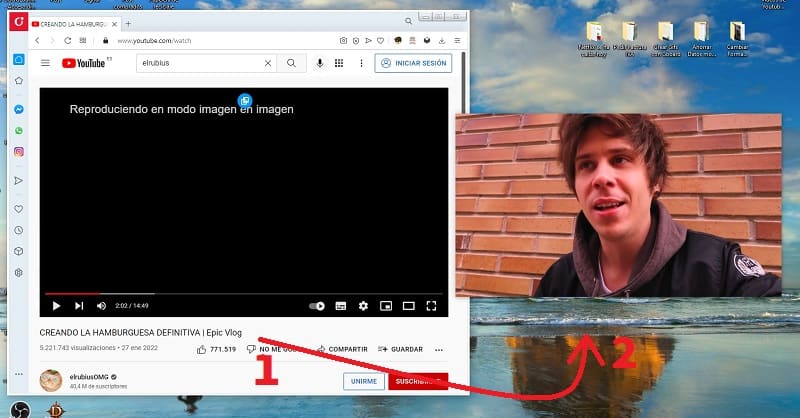The width and height of the screenshot is (800, 418).
Task: Seek on the red video progress bar
Action: [x=244, y=293]
